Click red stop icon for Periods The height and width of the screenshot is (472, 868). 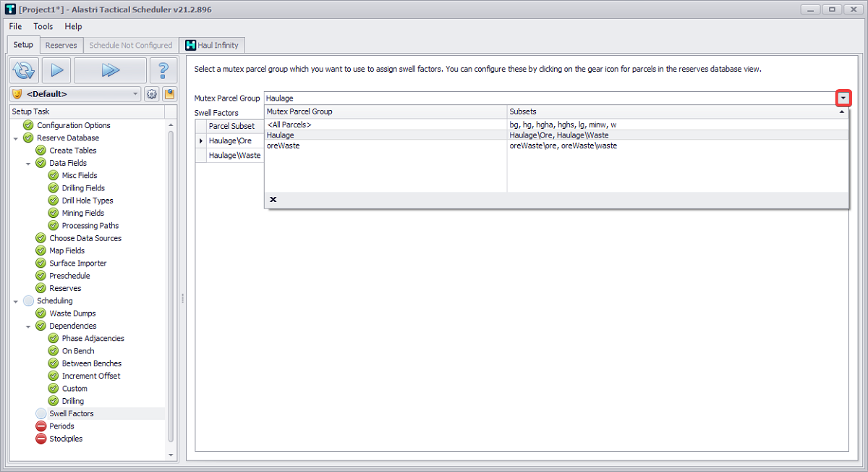pyautogui.click(x=41, y=426)
